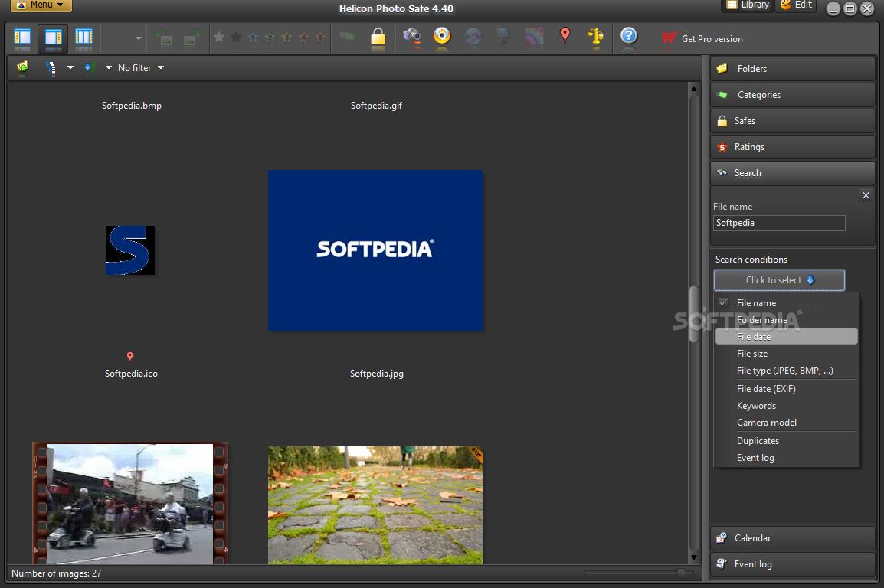This screenshot has height=588, width=884.
Task: Click the green tag keyword icon
Action: click(x=347, y=37)
